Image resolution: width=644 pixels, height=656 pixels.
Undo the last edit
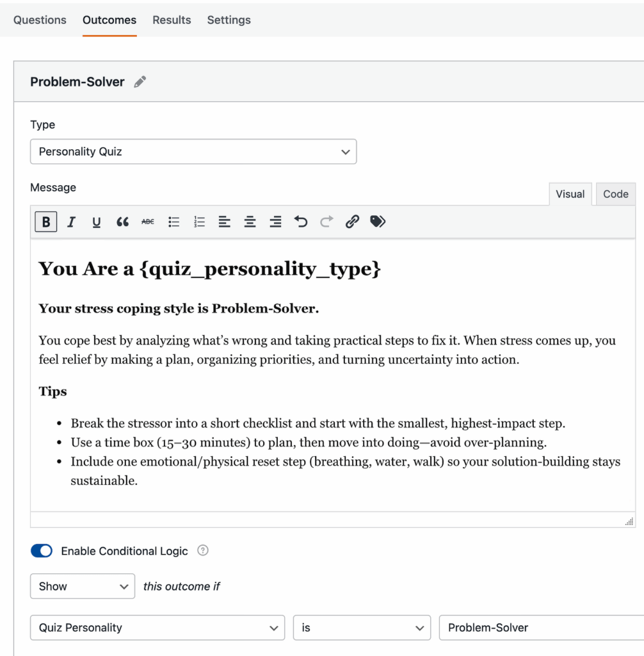click(x=301, y=222)
